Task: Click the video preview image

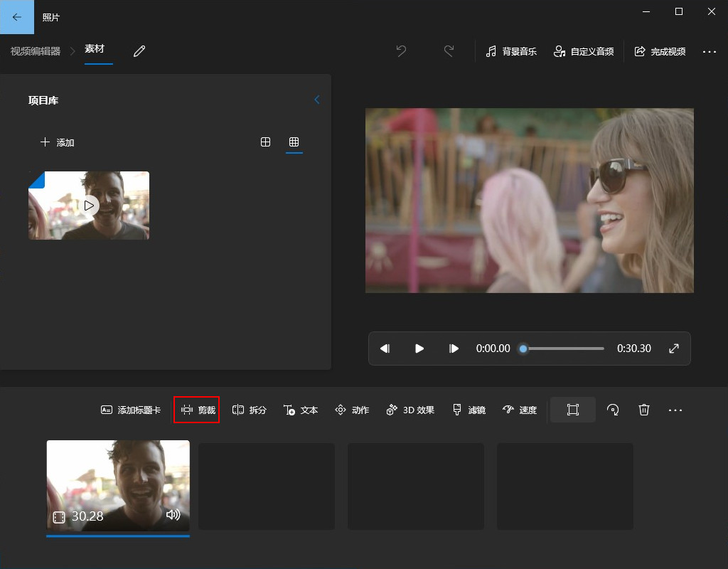Action: tap(529, 201)
